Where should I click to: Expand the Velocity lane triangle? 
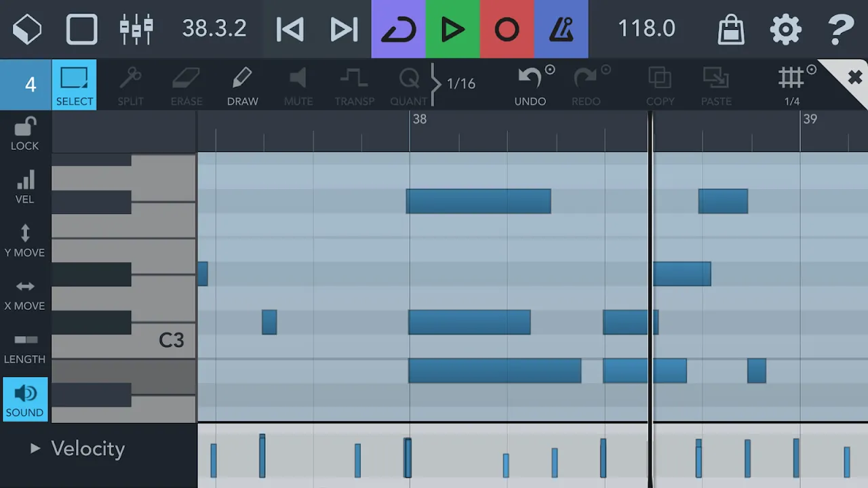point(35,449)
